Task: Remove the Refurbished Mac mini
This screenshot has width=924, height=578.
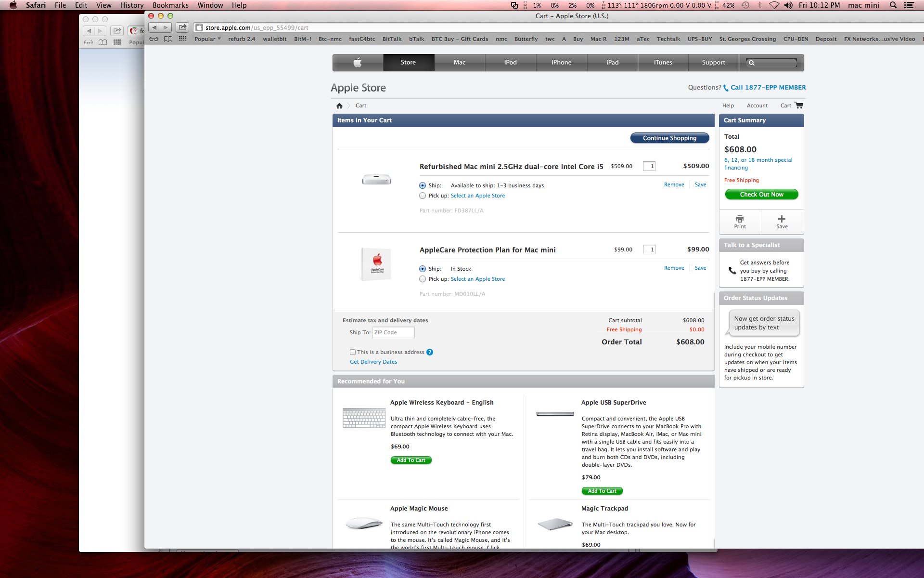Action: click(674, 184)
